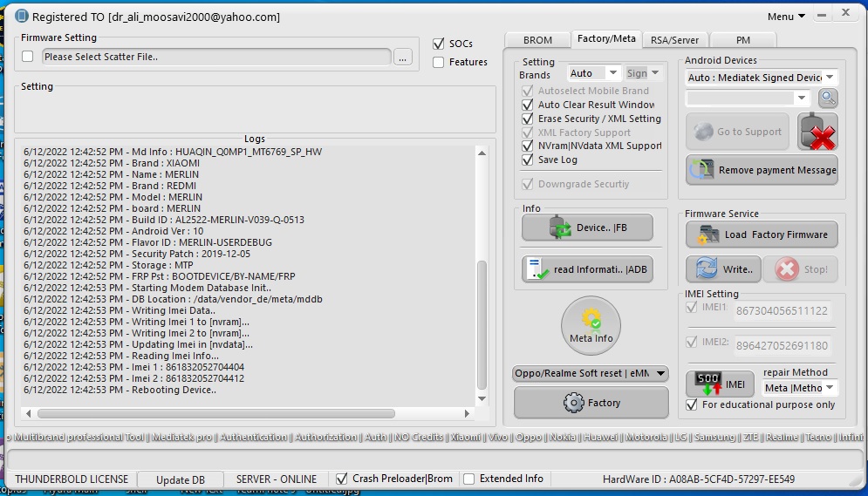868x496 pixels.
Task: Click the IMEI1 number field
Action: [782, 310]
